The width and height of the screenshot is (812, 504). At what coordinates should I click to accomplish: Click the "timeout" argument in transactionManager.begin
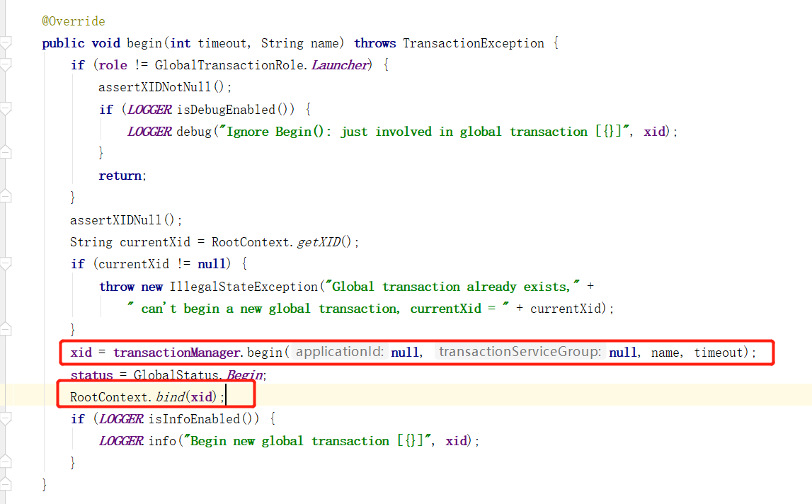coord(718,353)
